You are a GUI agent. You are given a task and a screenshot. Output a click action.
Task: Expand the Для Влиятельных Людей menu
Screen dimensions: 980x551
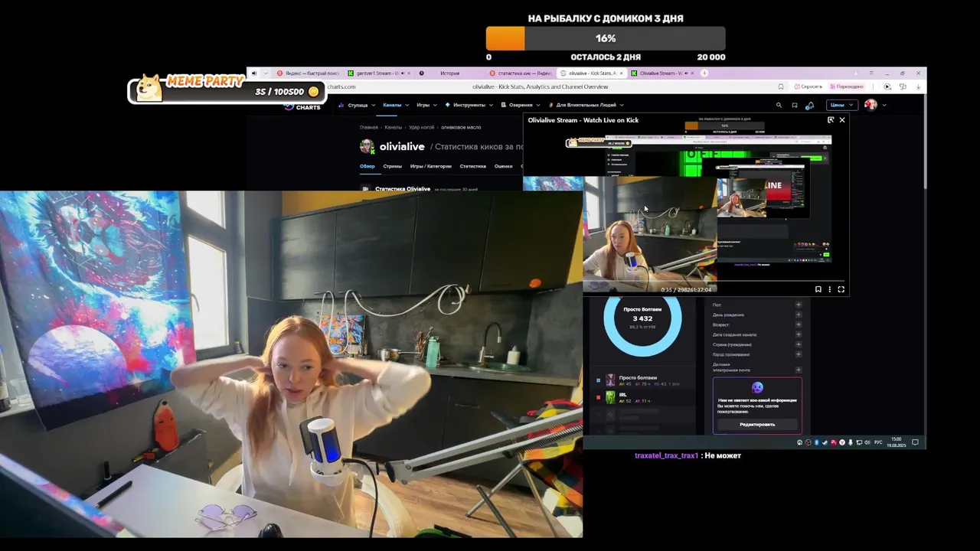[x=586, y=105]
